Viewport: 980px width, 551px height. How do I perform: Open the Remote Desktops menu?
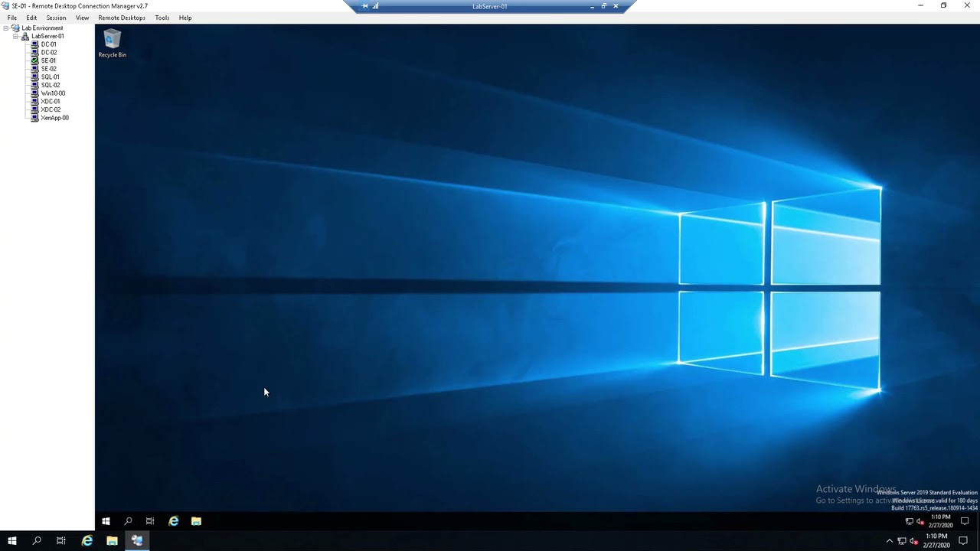click(122, 18)
